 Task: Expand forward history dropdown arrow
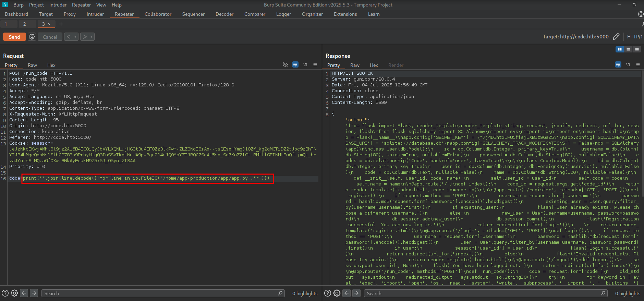pos(92,37)
